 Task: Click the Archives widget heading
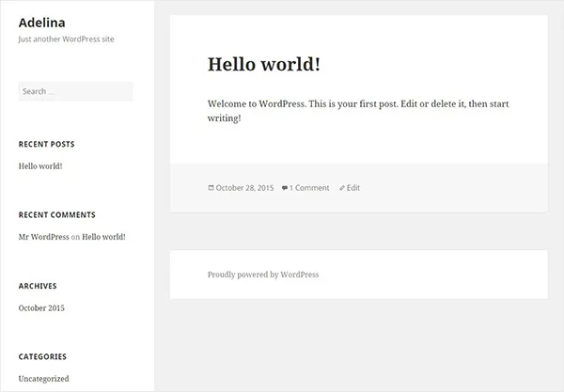[38, 286]
